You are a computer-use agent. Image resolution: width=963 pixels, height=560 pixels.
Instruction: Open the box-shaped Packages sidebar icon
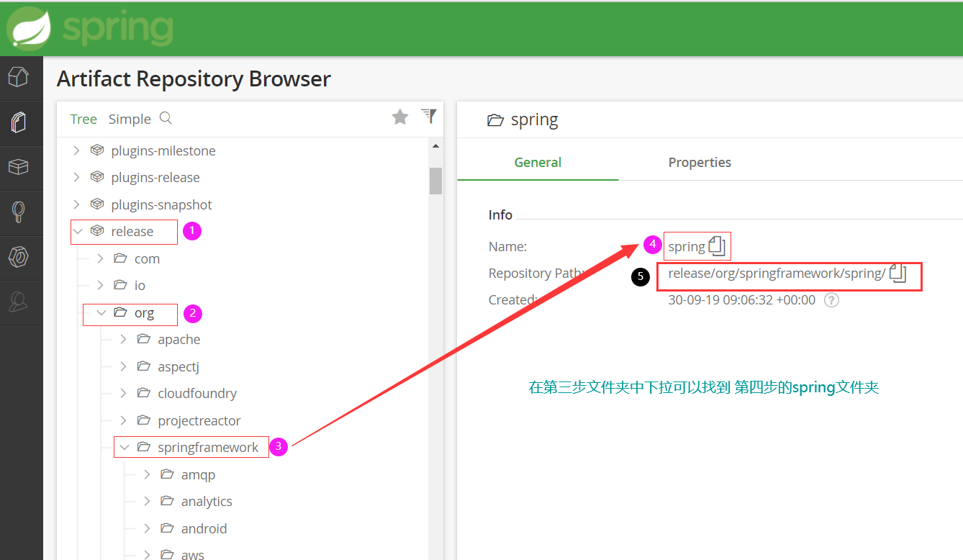pyautogui.click(x=19, y=167)
